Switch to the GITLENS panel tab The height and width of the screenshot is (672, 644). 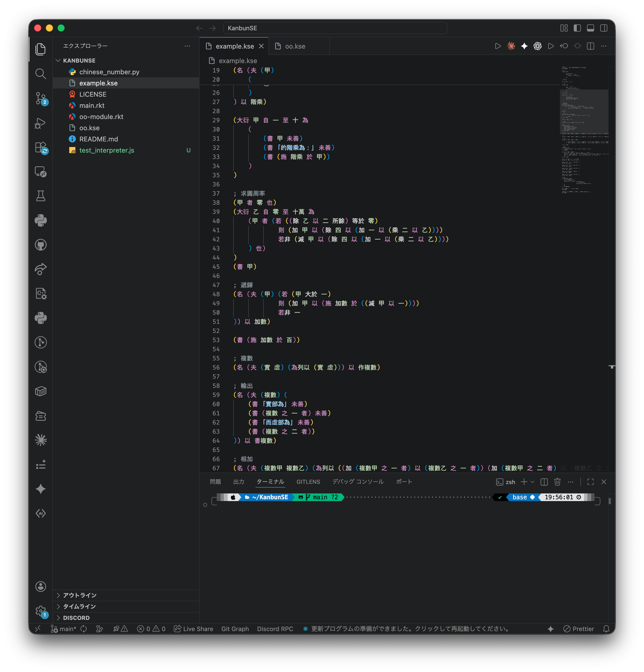(x=308, y=482)
